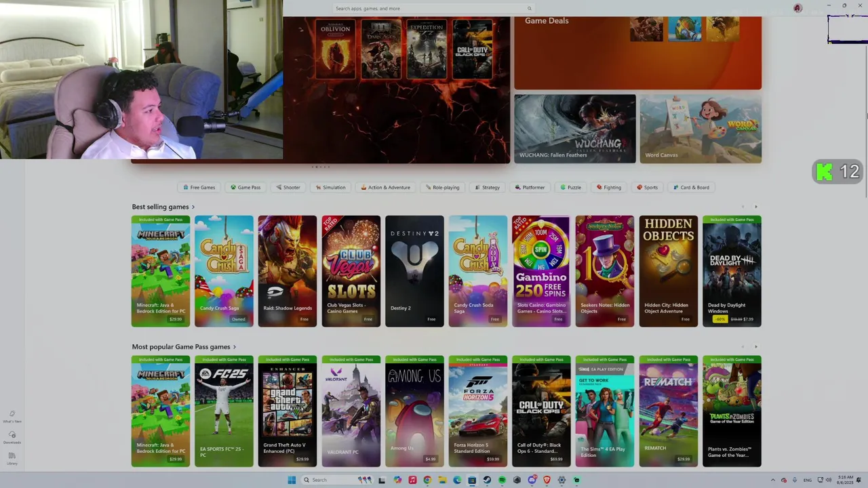Screen dimensions: 868x488
Task: Select the Platformer category chip
Action: 530,187
